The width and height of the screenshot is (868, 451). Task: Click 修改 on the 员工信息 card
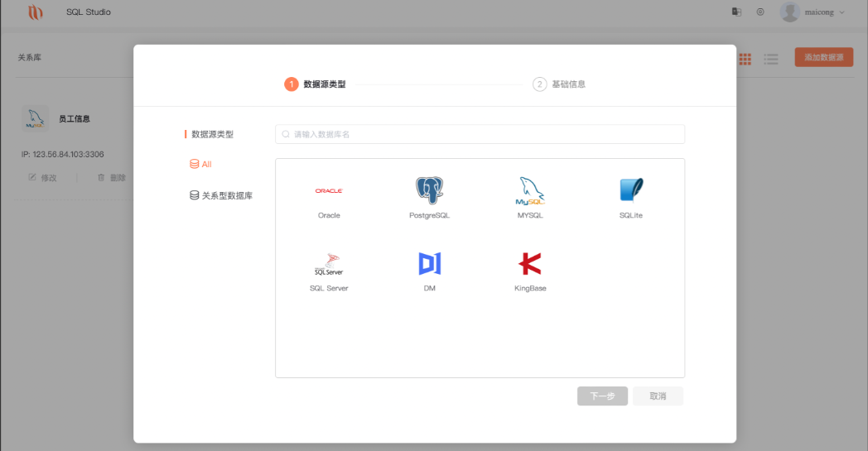pos(42,178)
